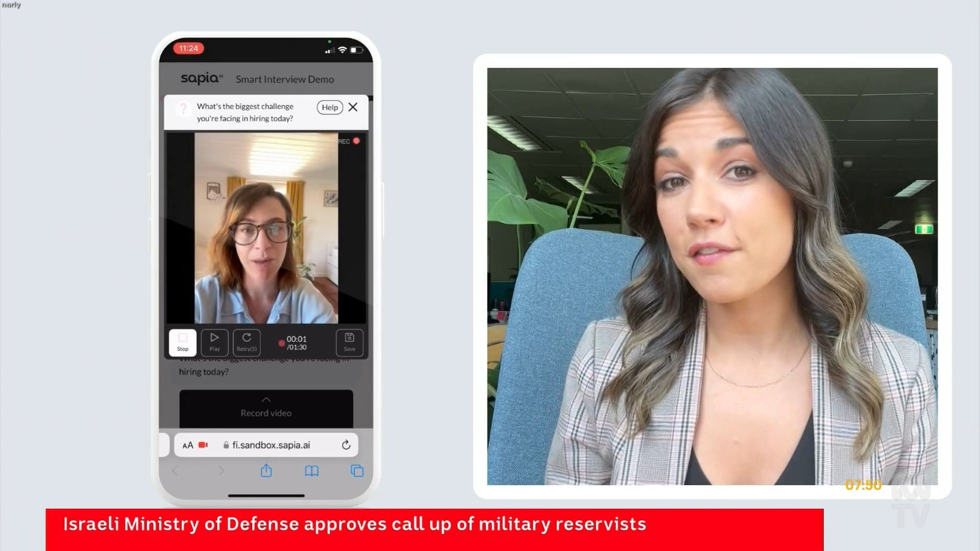This screenshot has height=551, width=980.
Task: Open Help for the interview question
Action: [x=330, y=107]
